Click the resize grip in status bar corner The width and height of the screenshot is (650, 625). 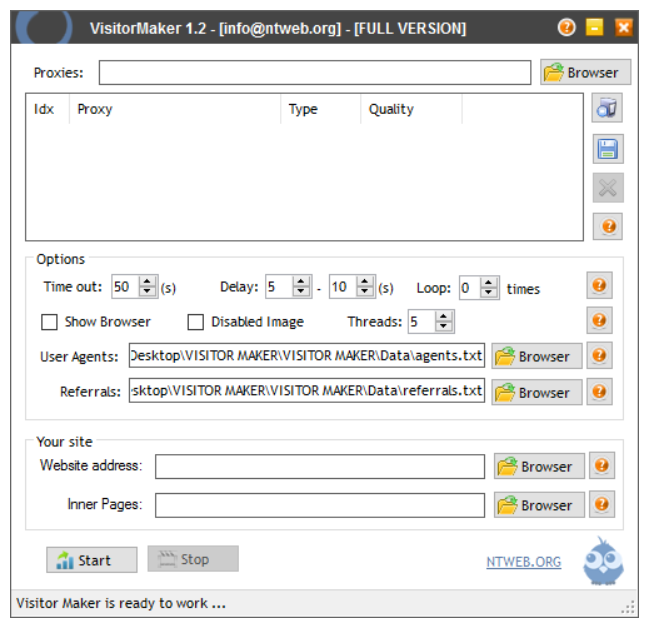pyautogui.click(x=628, y=608)
